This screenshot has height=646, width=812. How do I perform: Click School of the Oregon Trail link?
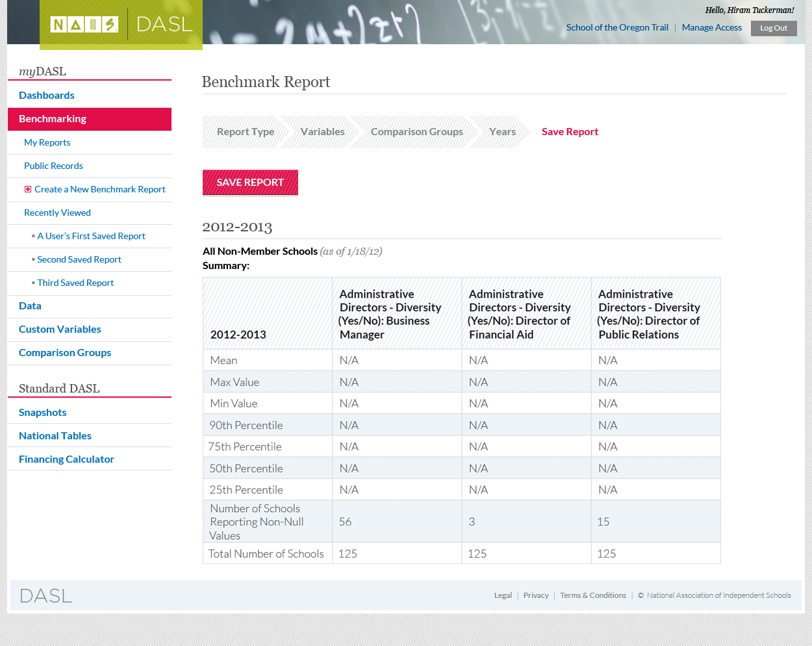click(x=617, y=27)
